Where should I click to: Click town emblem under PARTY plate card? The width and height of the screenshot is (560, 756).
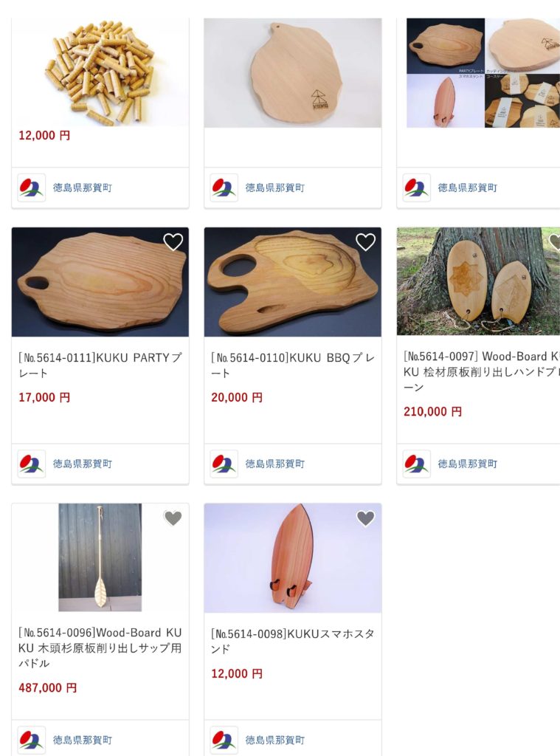point(31,464)
